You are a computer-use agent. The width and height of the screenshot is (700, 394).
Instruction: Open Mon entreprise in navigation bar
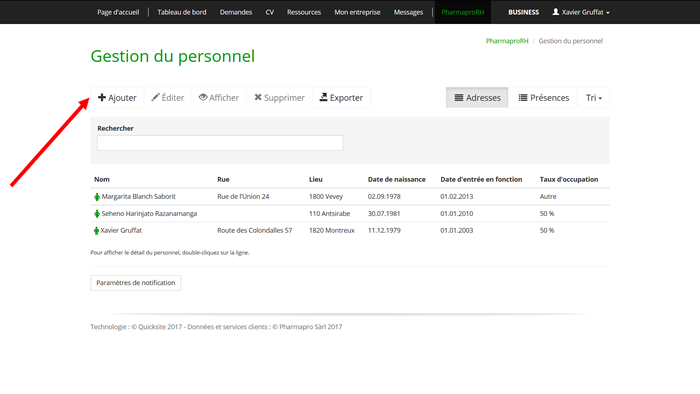click(x=357, y=12)
